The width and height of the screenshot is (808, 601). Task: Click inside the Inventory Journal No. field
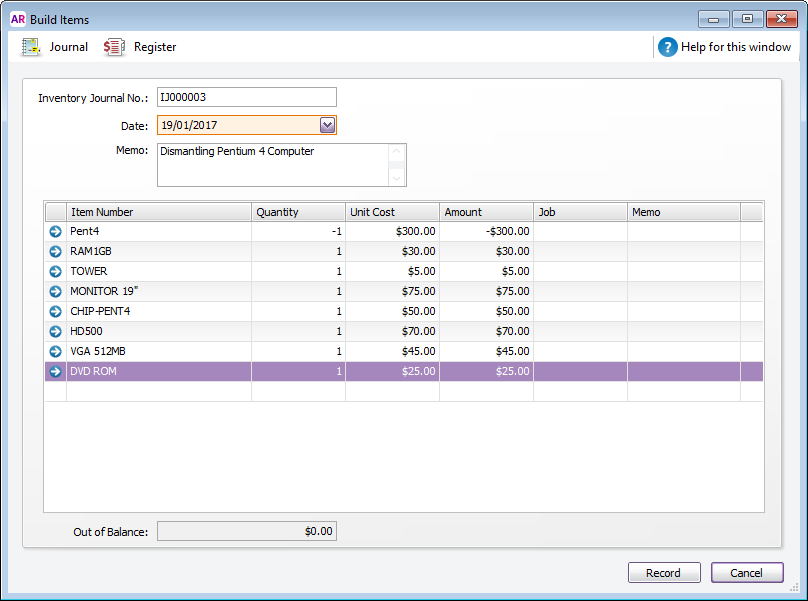pyautogui.click(x=247, y=96)
